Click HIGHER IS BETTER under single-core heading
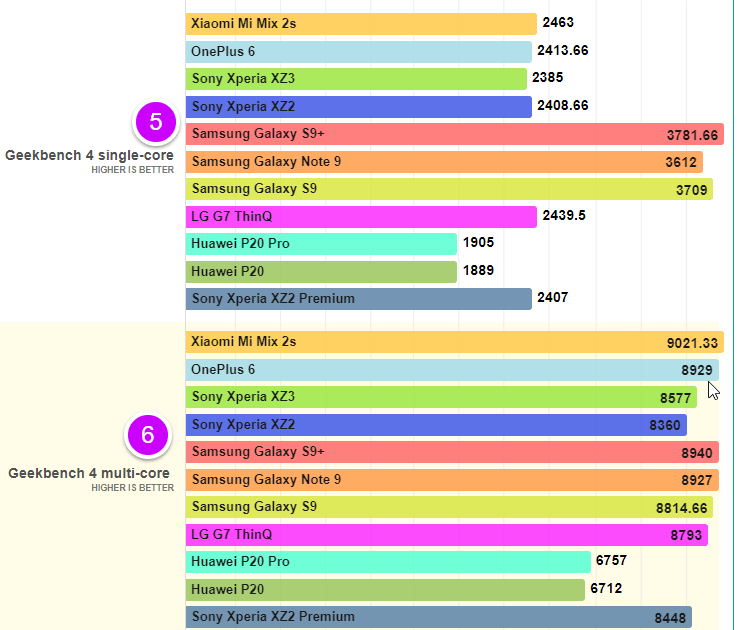 (133, 170)
